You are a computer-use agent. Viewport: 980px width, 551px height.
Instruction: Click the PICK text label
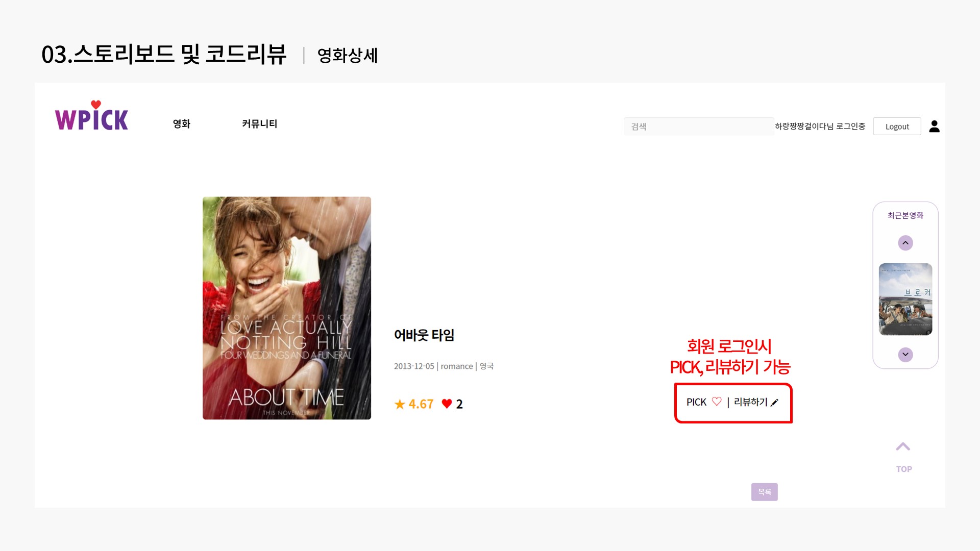[x=696, y=402]
